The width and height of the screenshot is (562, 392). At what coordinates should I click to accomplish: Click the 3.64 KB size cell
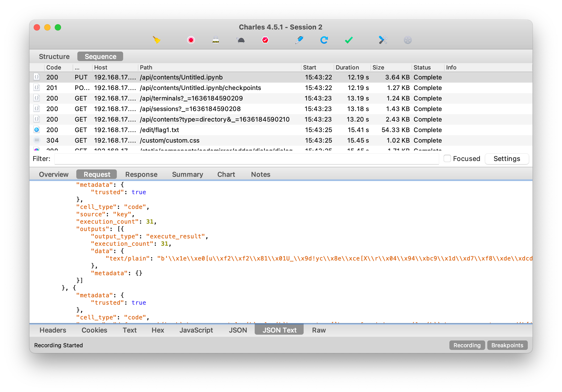click(x=397, y=77)
